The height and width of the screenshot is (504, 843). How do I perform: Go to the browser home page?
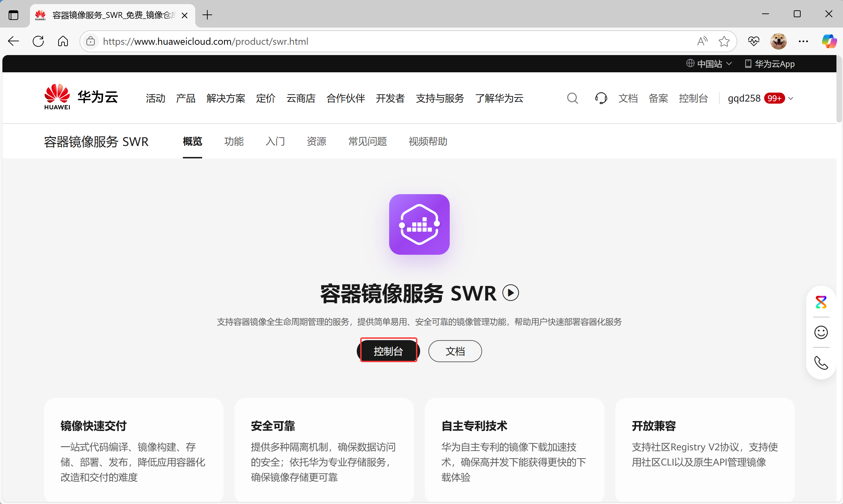pyautogui.click(x=63, y=41)
